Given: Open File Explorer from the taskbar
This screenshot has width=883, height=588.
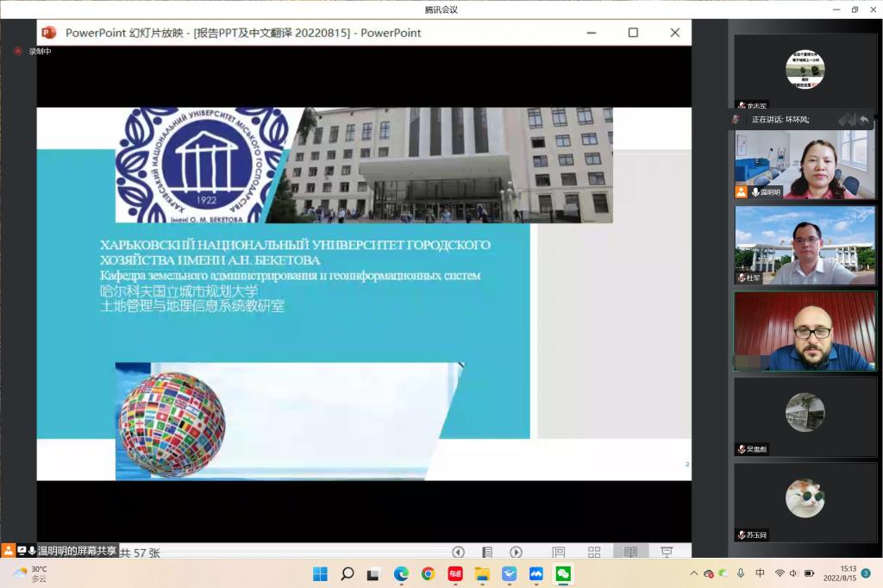Looking at the screenshot, I should click(x=482, y=573).
